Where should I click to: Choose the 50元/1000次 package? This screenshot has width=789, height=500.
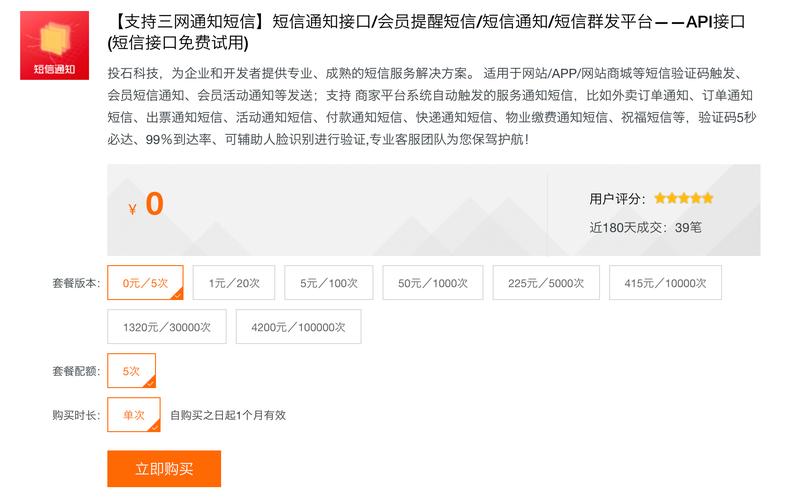[433, 283]
